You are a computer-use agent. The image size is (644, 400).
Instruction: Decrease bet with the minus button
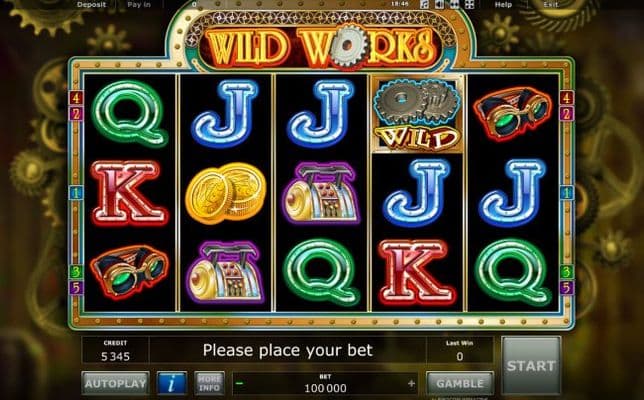(240, 384)
